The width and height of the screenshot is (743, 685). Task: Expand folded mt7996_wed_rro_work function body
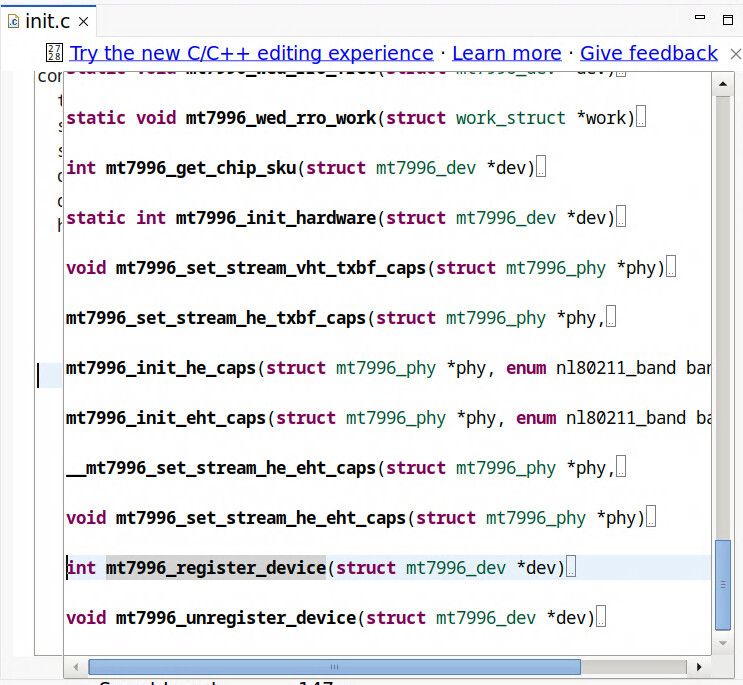click(x=641, y=117)
